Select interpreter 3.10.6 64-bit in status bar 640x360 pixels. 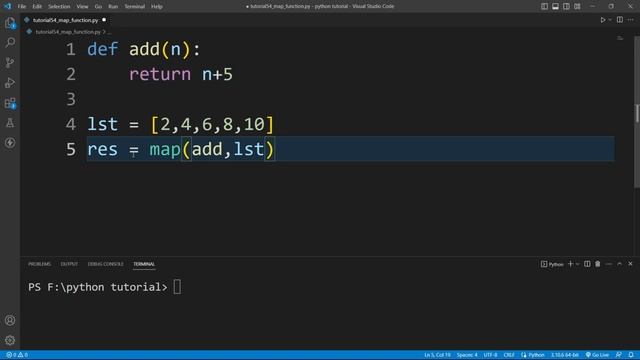(565, 355)
